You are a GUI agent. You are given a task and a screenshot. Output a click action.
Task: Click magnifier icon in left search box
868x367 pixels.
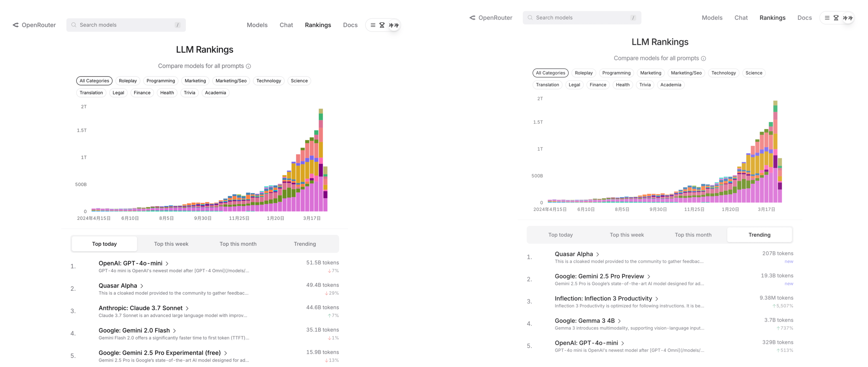(x=74, y=25)
